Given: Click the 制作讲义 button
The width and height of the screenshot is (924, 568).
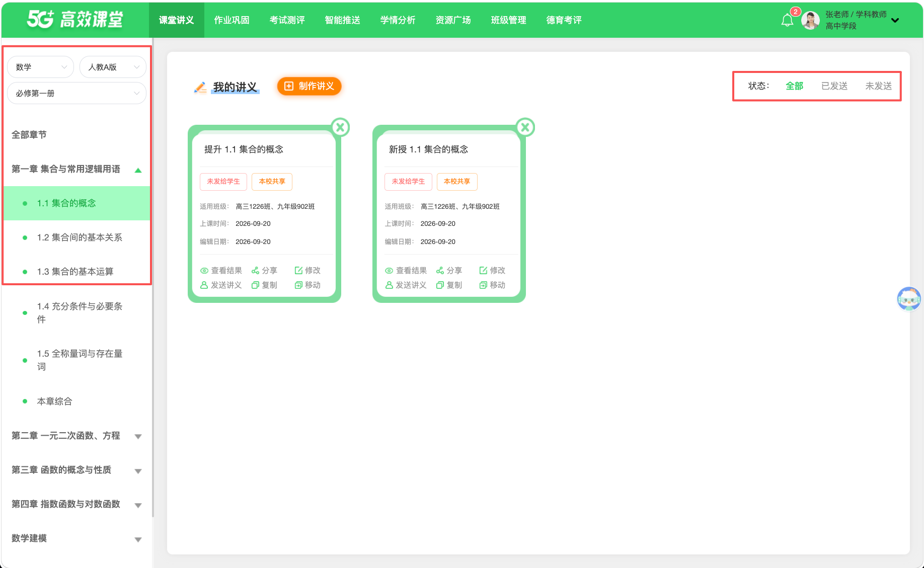Looking at the screenshot, I should pyautogui.click(x=310, y=86).
